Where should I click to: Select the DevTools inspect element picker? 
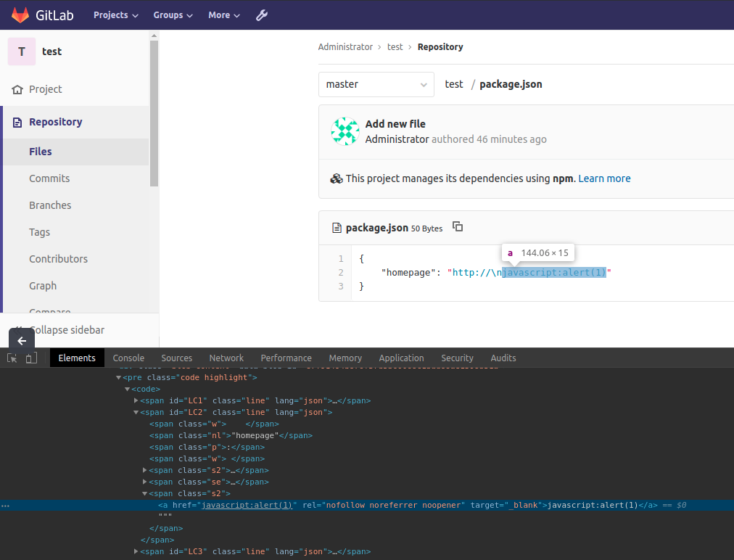(x=12, y=358)
